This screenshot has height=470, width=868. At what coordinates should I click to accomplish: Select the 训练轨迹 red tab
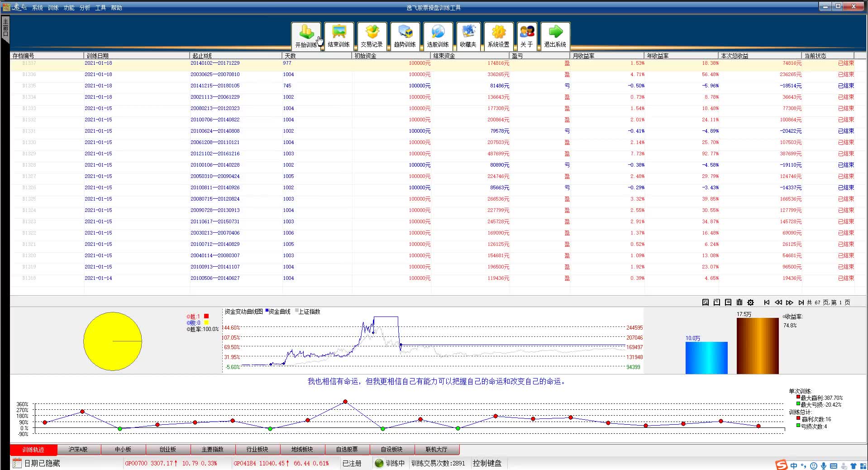pos(33,449)
